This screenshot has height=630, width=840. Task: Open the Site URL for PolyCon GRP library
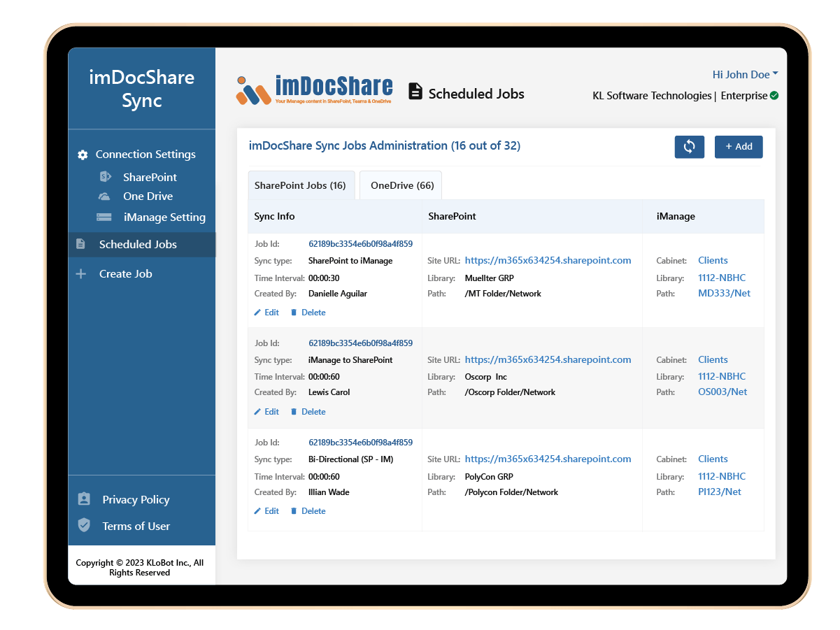pos(548,459)
